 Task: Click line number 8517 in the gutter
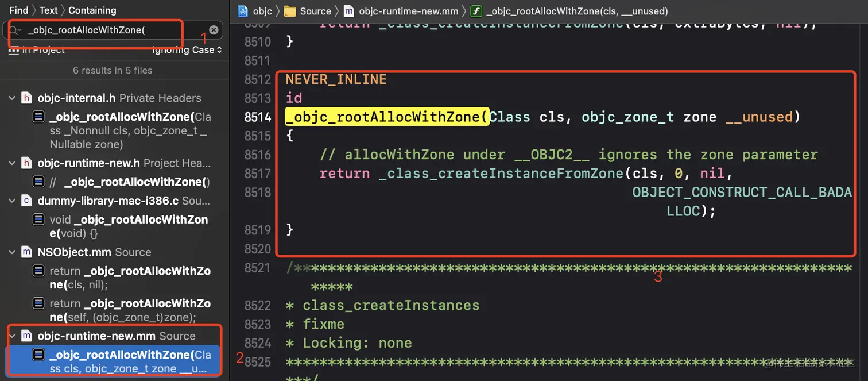[257, 174]
